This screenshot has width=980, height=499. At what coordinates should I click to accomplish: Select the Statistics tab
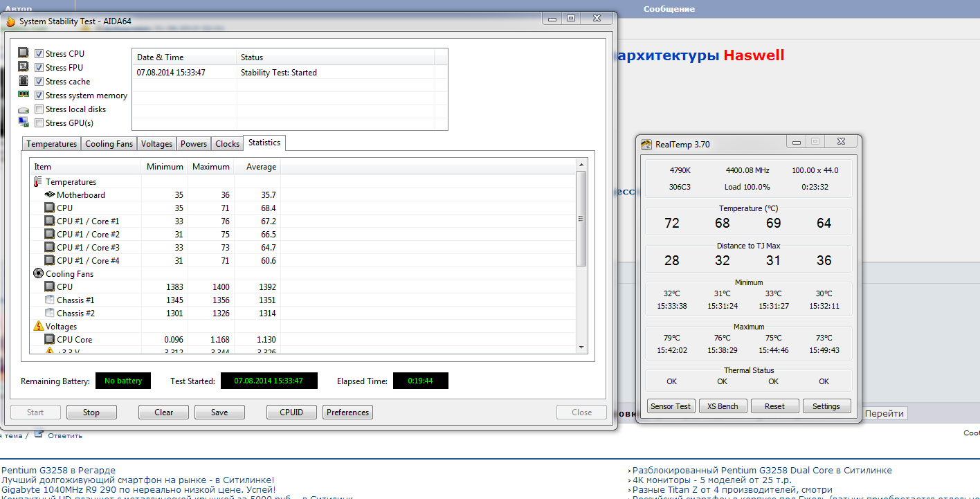coord(264,143)
